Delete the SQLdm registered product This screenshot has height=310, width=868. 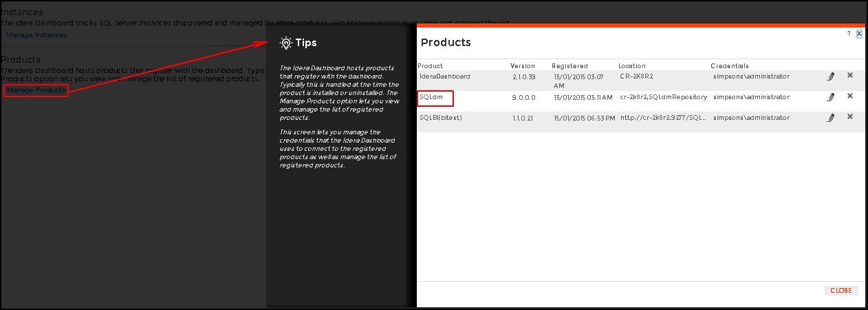[850, 96]
